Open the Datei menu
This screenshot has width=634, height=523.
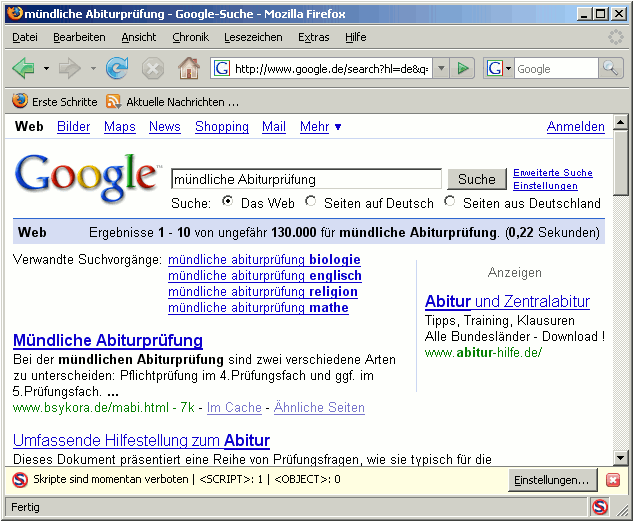[x=25, y=37]
